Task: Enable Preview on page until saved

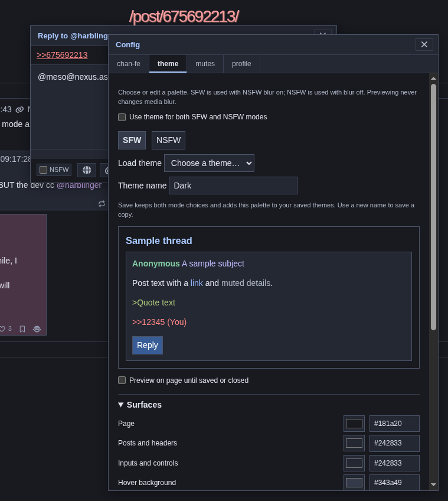Action: pyautogui.click(x=122, y=380)
